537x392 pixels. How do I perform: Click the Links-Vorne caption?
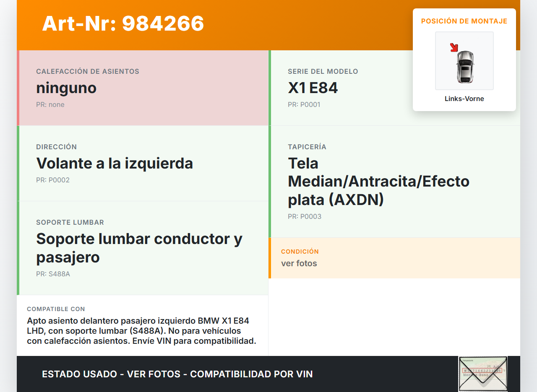coord(464,99)
